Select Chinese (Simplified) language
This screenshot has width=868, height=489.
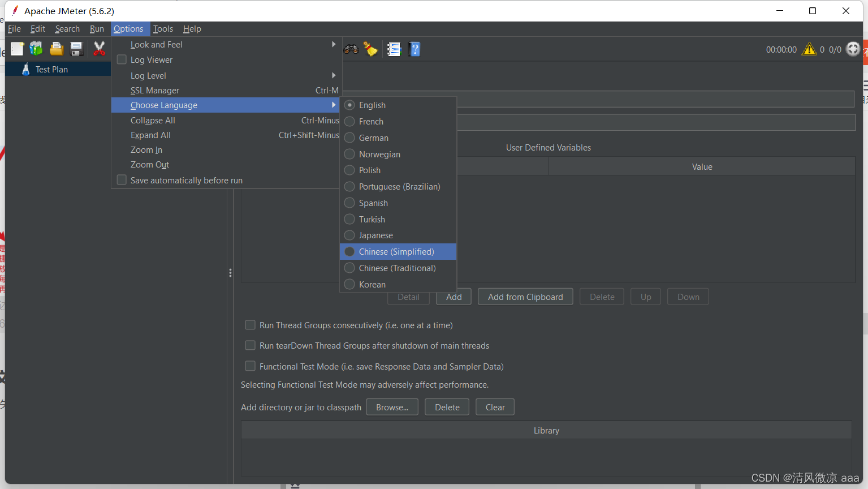click(398, 252)
